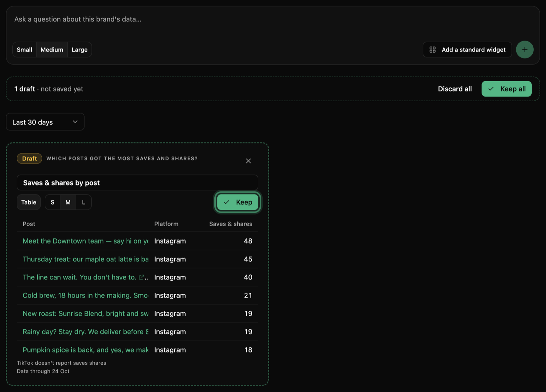Open the Table visualization type selector
Viewport: 546px width, 392px height.
point(29,202)
